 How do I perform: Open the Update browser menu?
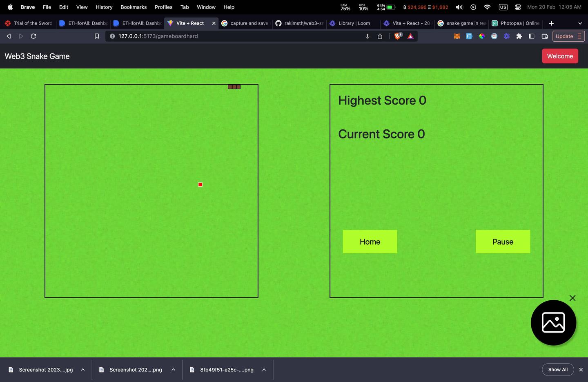pos(568,36)
